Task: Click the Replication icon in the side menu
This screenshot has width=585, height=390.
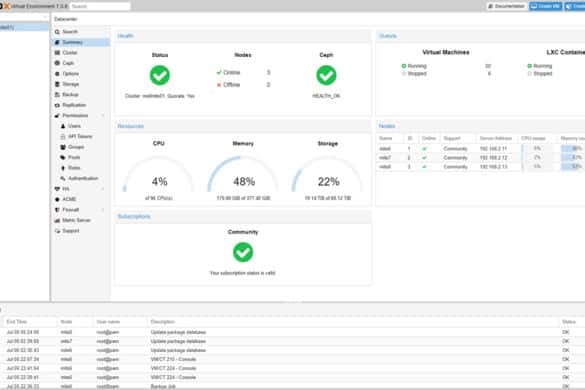Action: tap(57, 105)
